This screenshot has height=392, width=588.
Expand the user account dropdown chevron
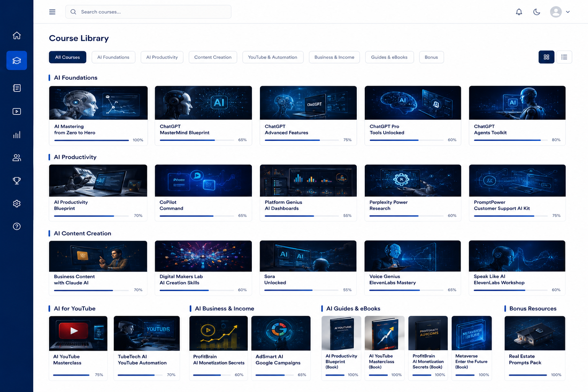point(568,12)
